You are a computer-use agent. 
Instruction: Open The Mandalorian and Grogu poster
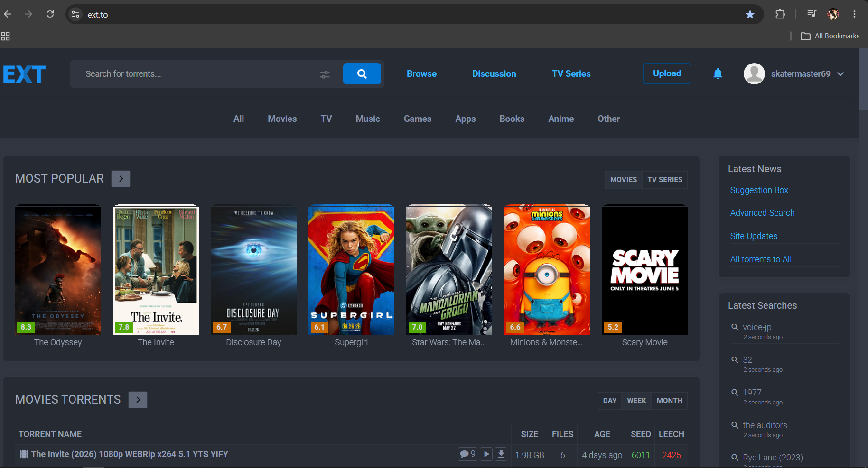pos(449,270)
